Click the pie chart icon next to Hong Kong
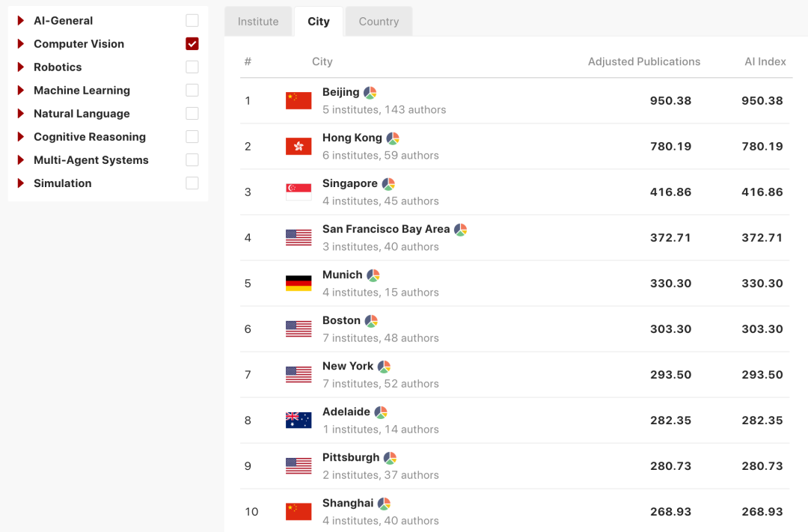This screenshot has width=808, height=532. click(x=393, y=138)
